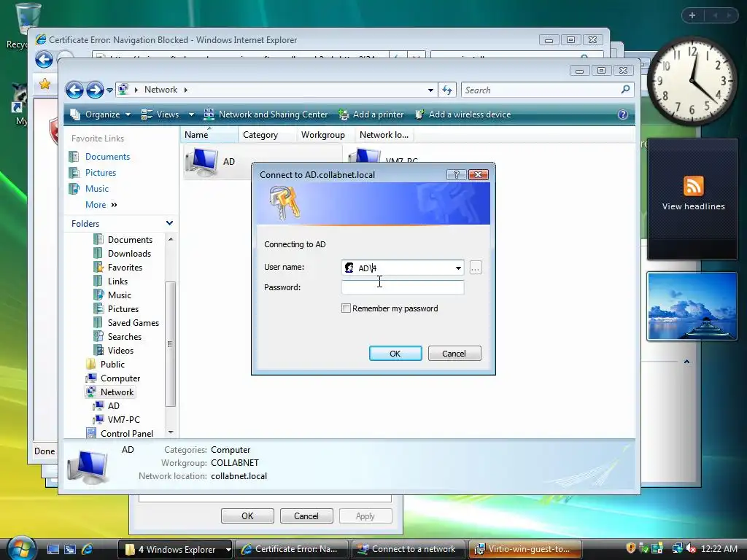Click the blue Help icon in toolbar
This screenshot has width=747, height=560.
pyautogui.click(x=623, y=114)
